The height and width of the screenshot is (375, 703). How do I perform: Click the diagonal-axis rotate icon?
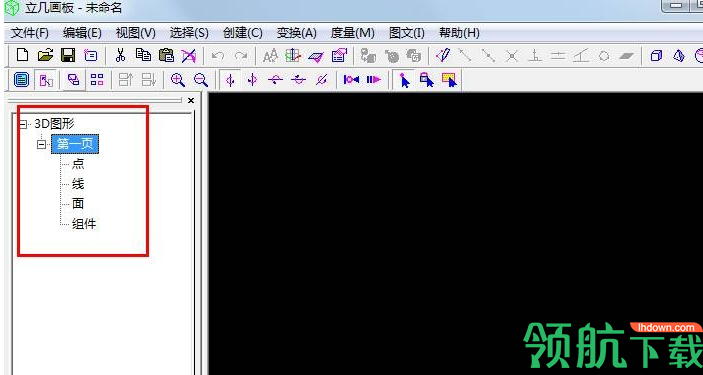point(321,80)
